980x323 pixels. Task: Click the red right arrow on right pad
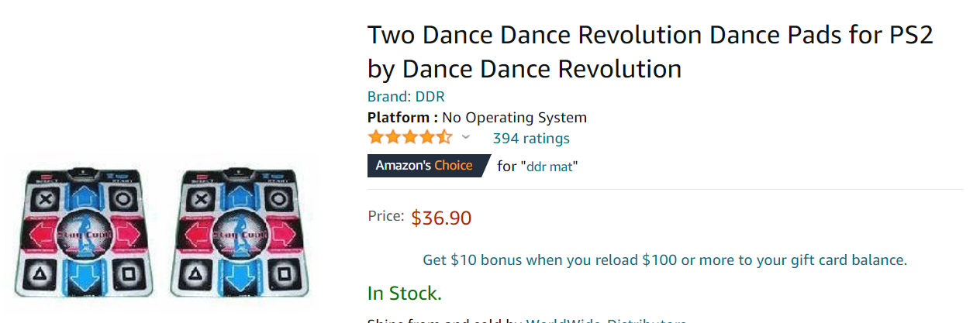[279, 232]
